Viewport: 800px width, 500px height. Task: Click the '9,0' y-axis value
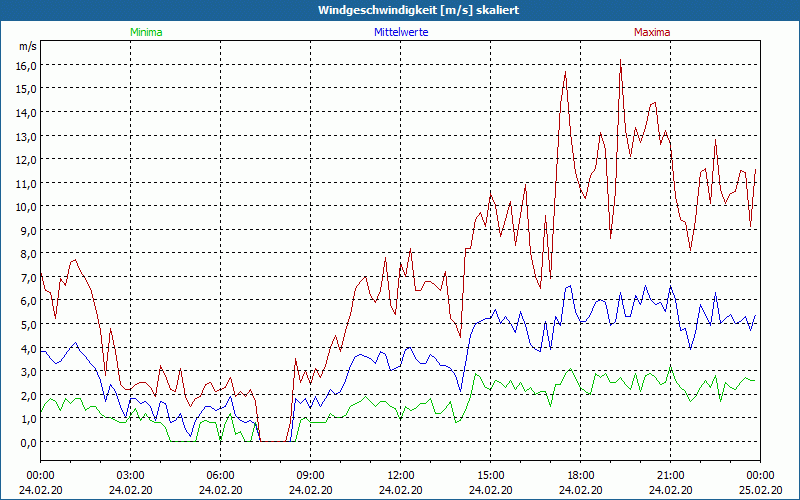[x=29, y=230]
